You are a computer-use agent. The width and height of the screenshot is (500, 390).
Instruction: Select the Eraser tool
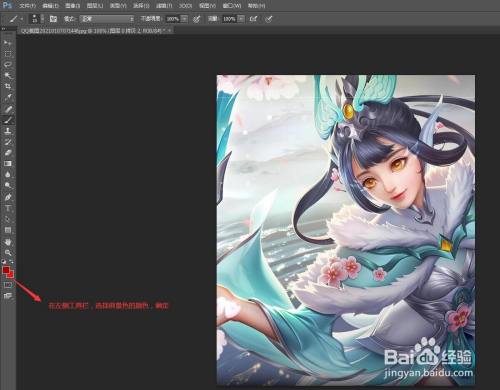(x=8, y=153)
